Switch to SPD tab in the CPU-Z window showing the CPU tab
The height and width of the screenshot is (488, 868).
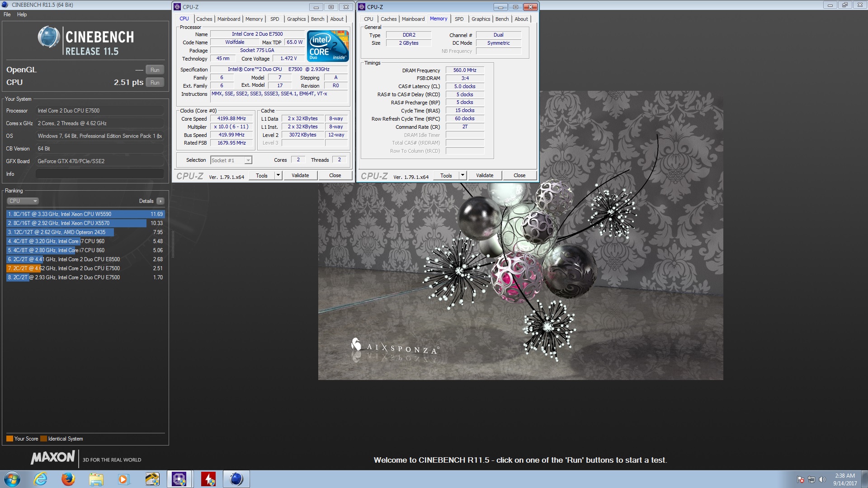pos(274,19)
